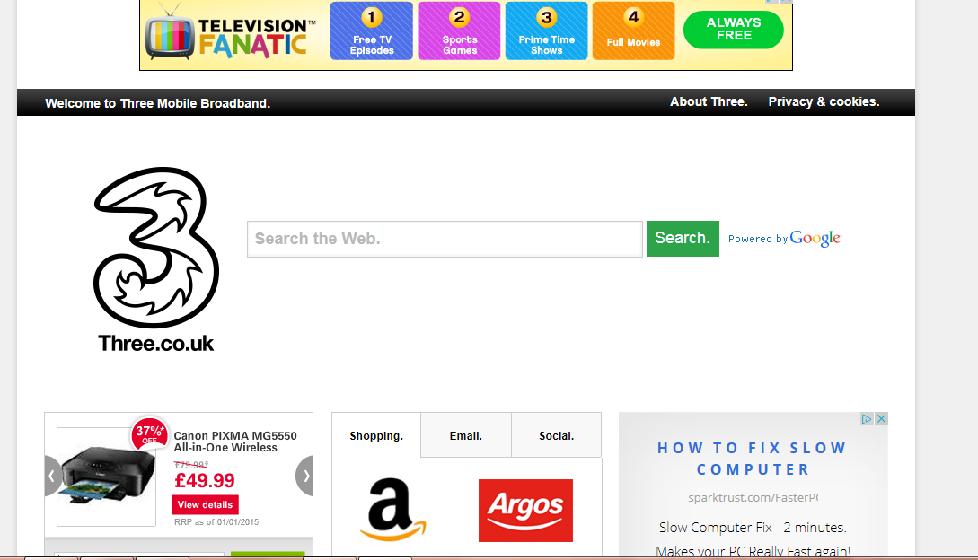Open the About Three link
Image resolution: width=978 pixels, height=560 pixels.
(709, 101)
